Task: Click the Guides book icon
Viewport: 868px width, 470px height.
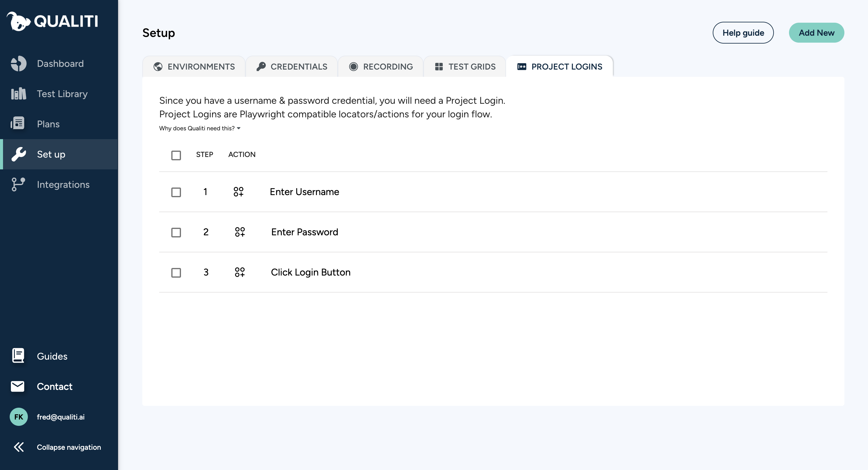Action: (x=18, y=356)
